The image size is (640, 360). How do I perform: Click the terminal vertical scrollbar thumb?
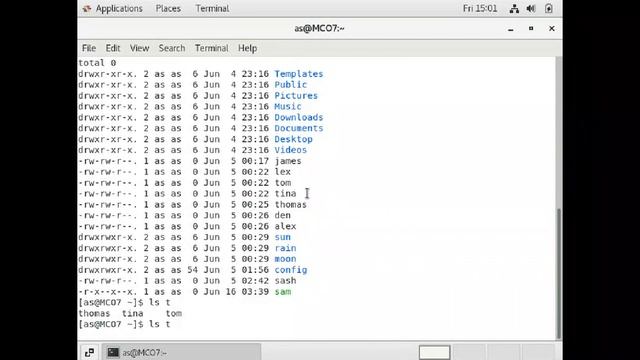559,273
